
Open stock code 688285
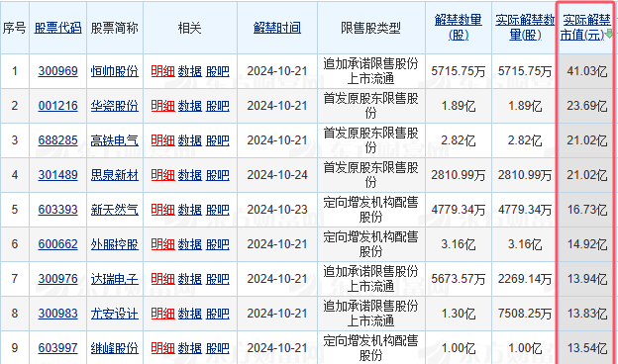[57, 140]
